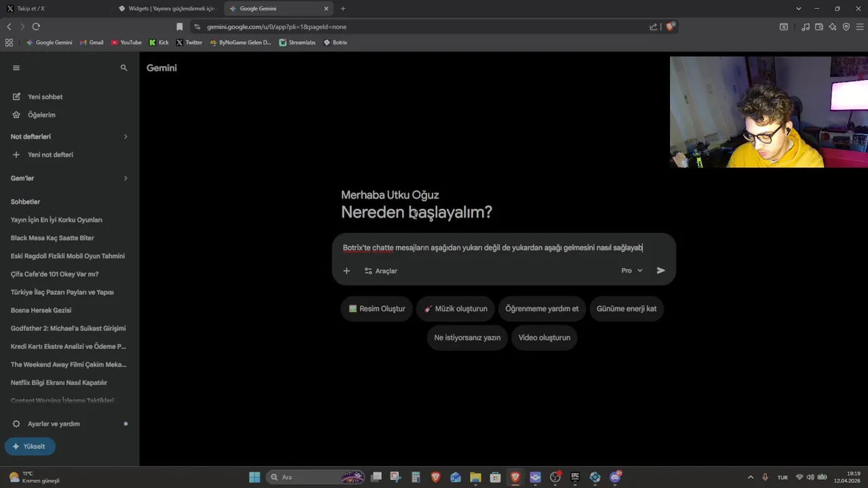
Task: Open Discord from the taskbar
Action: [x=615, y=477]
